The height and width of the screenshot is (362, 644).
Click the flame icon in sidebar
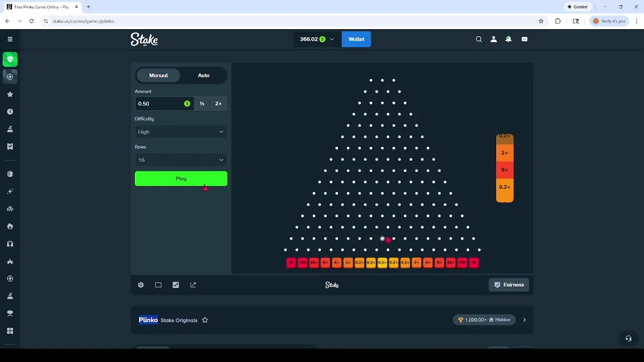[10, 226]
